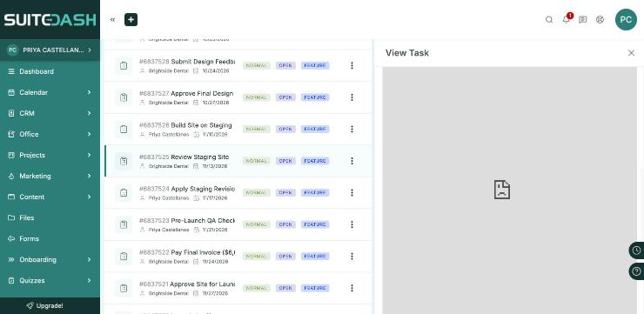Expand the Quizzes menu chevron
The image size is (644, 314).
(89, 281)
